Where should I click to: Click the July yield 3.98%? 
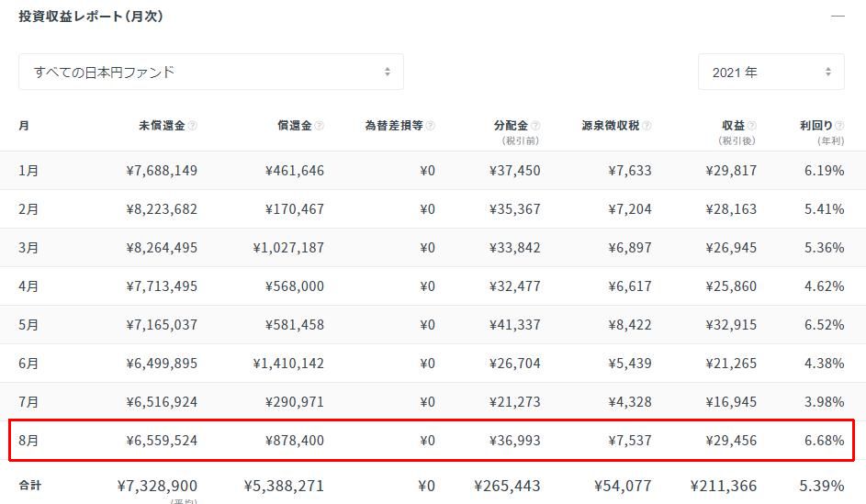tap(824, 402)
